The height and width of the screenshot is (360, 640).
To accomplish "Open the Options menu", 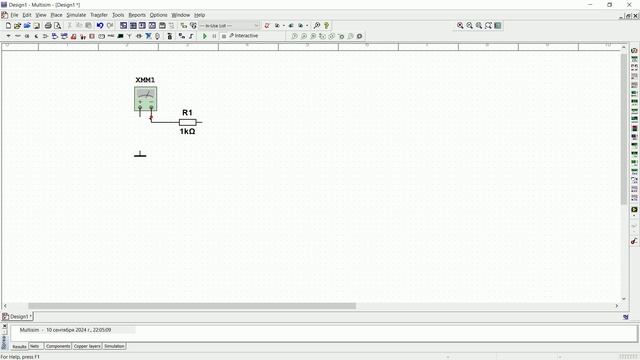I will point(158,15).
